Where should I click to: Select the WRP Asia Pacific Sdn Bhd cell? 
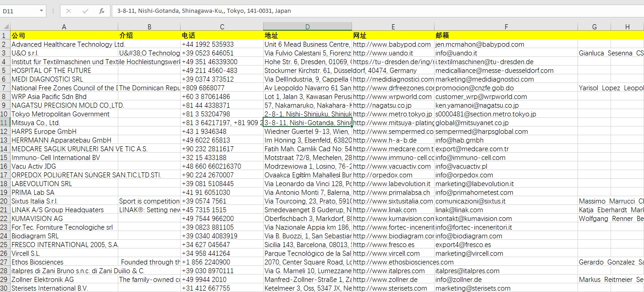click(64, 96)
